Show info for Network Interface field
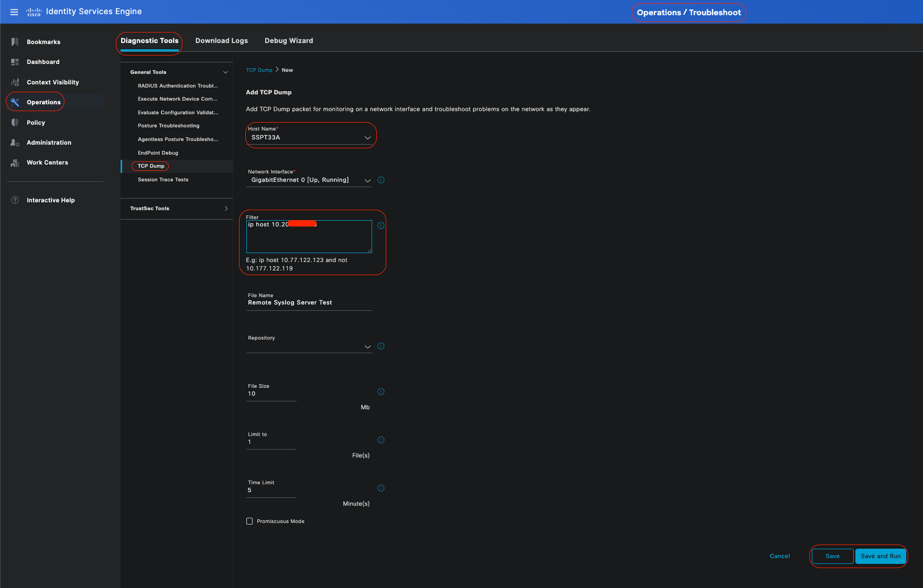The width and height of the screenshot is (923, 588). [x=381, y=180]
